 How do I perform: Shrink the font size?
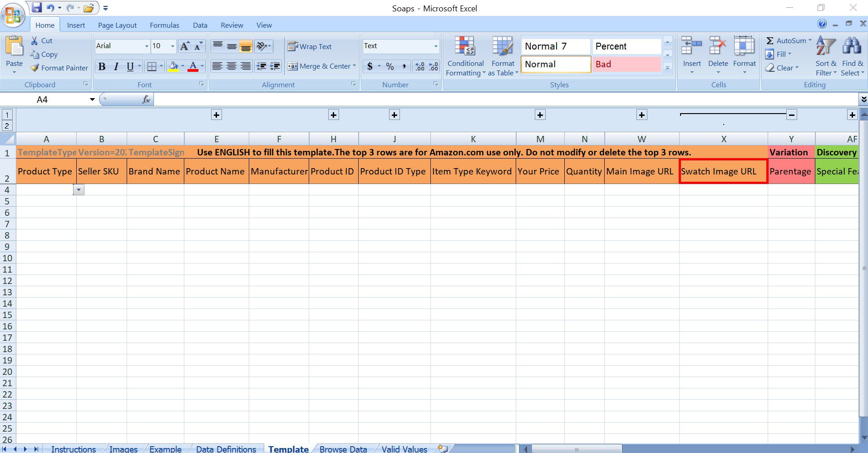[198, 46]
